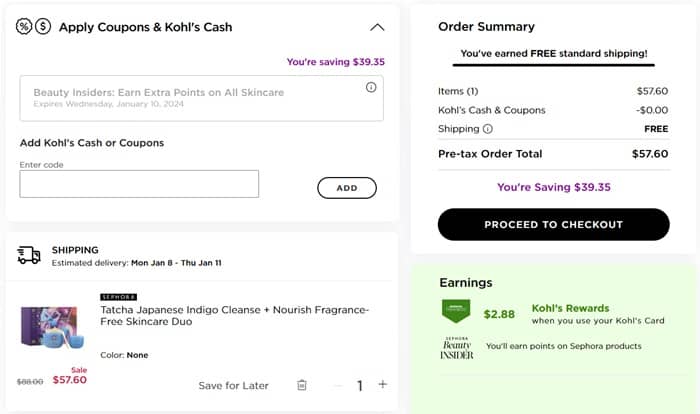Viewport: 700px width, 414px height.
Task: Click the Enter code input field
Action: [x=139, y=184]
